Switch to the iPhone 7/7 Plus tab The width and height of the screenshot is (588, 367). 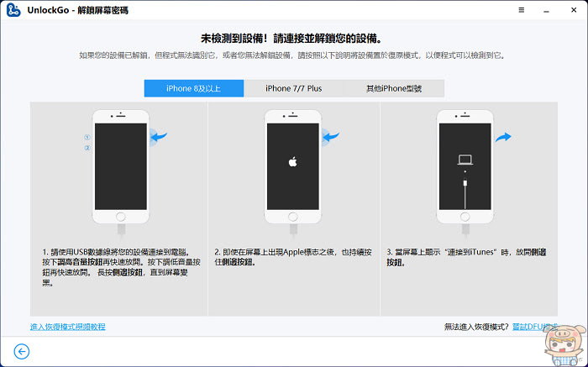(294, 88)
